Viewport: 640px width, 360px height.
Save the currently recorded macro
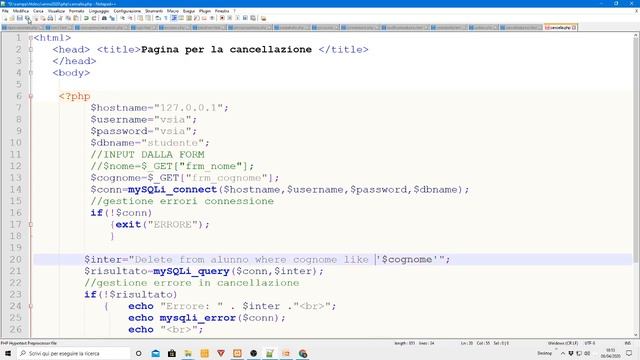click(x=253, y=18)
